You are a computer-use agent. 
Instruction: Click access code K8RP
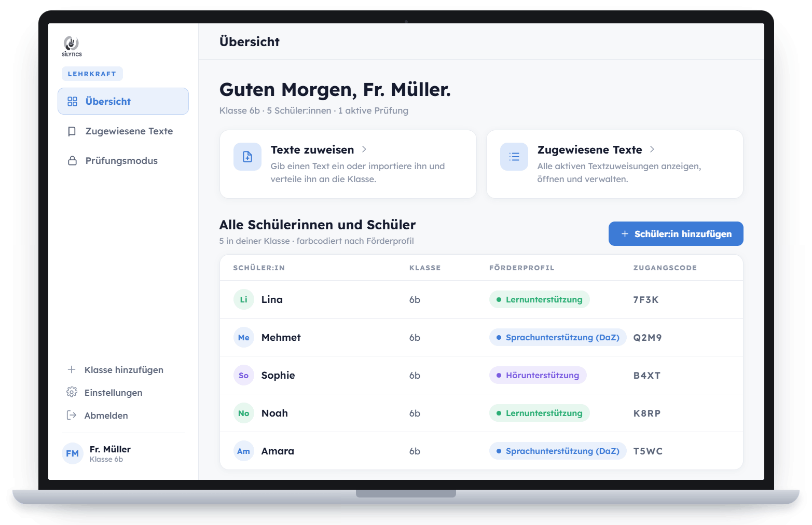(647, 413)
